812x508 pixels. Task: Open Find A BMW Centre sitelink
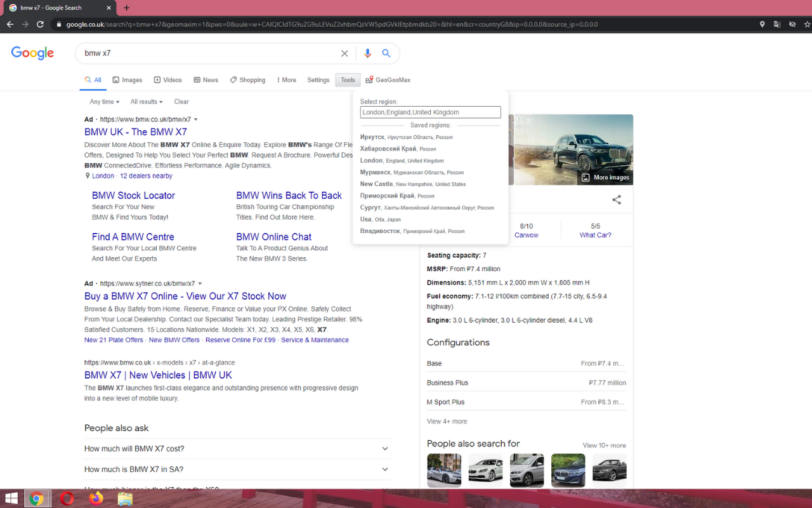(x=133, y=237)
